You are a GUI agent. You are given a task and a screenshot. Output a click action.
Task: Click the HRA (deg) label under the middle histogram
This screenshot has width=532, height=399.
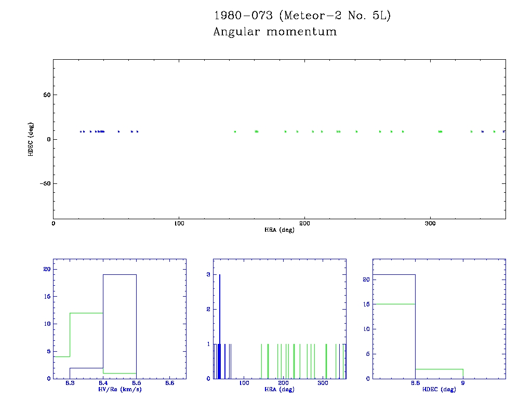click(279, 389)
